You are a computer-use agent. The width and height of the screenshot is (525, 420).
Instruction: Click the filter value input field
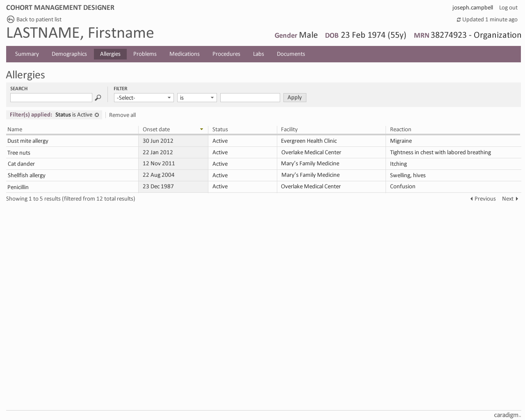(x=250, y=98)
